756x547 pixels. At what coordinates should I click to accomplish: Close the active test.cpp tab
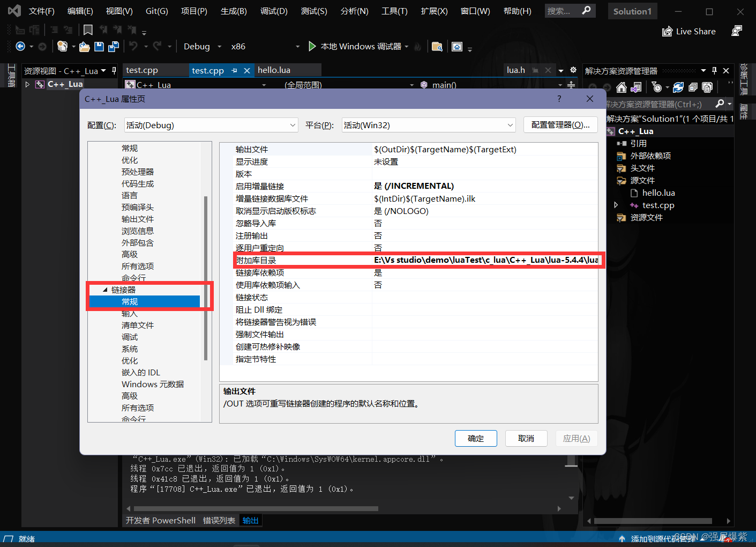pos(246,70)
